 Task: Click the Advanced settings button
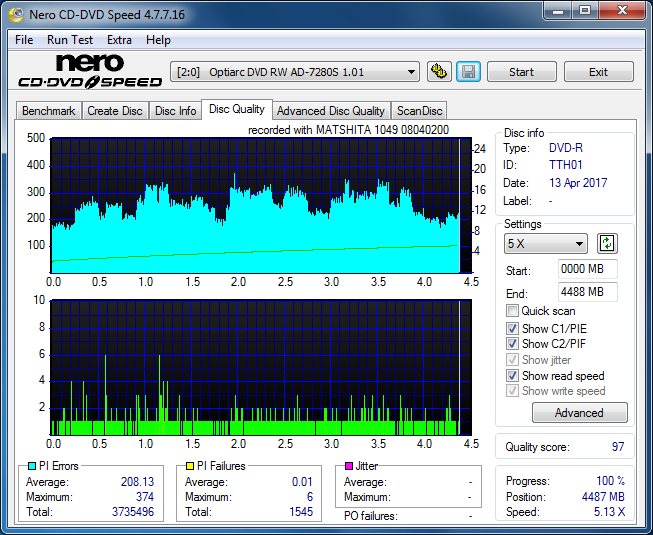coord(579,413)
